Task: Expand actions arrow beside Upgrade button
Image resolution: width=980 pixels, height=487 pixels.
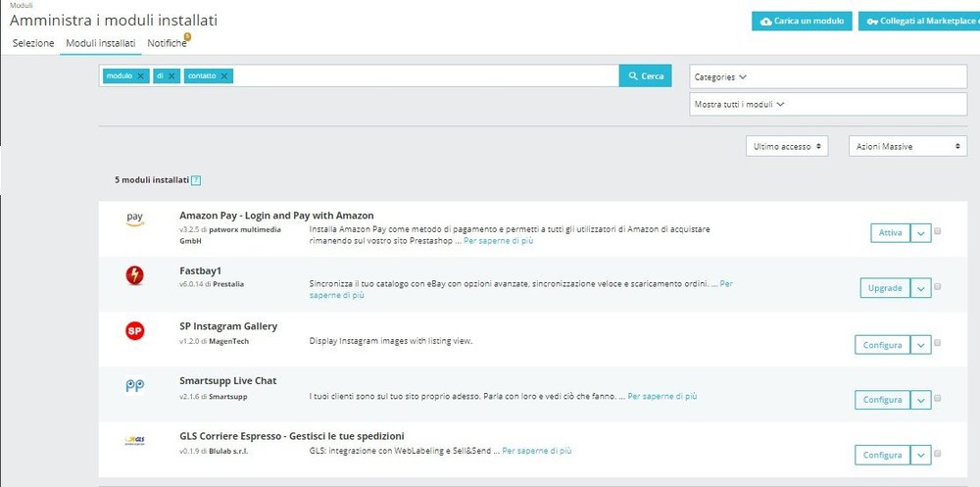Action: [x=920, y=288]
